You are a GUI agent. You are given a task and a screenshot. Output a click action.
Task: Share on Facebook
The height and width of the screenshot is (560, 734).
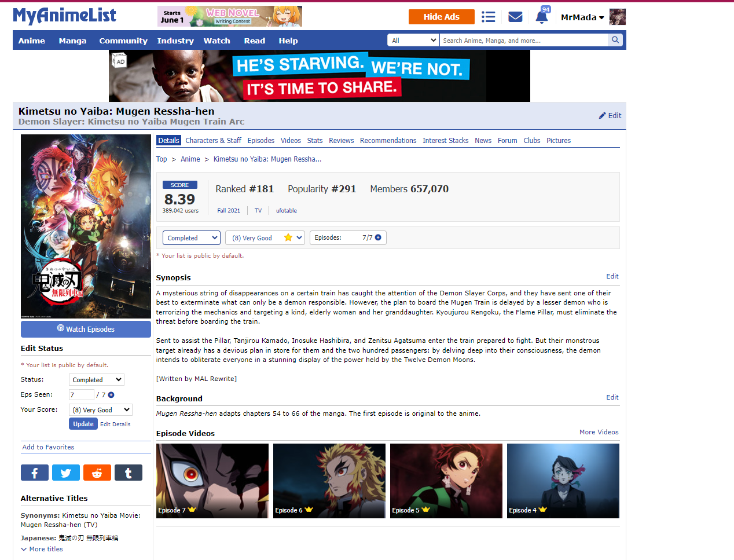(35, 473)
